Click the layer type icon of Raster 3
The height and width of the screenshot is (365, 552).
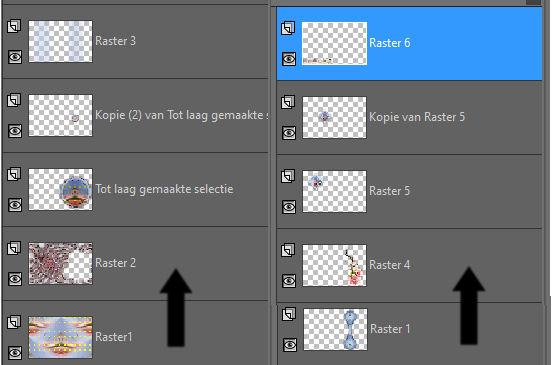(14, 26)
